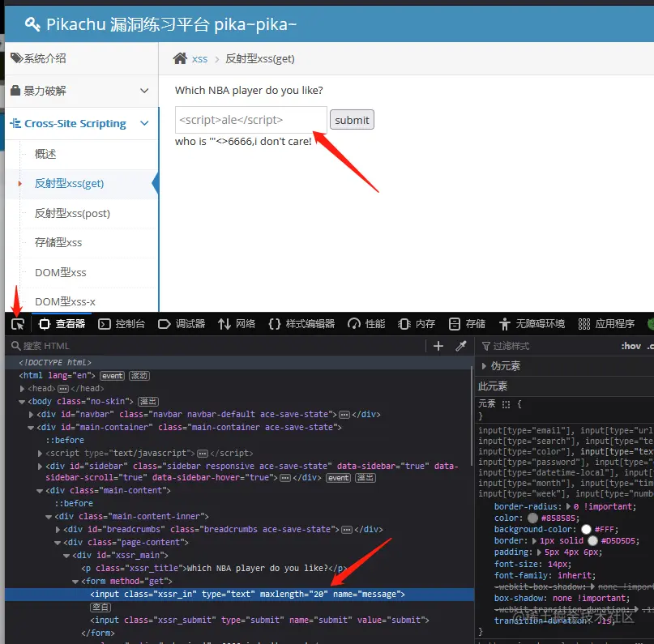
Task: Collapse the div id="xssr_main" node
Action: coord(66,555)
